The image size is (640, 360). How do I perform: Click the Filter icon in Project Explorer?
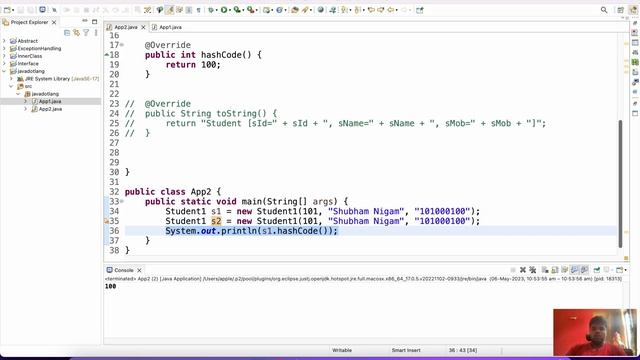(x=86, y=33)
